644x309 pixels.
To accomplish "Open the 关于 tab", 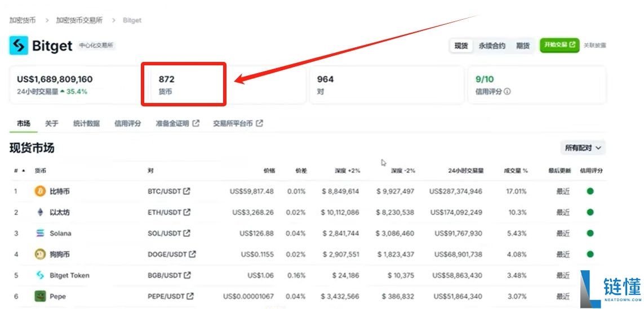I will 51,123.
